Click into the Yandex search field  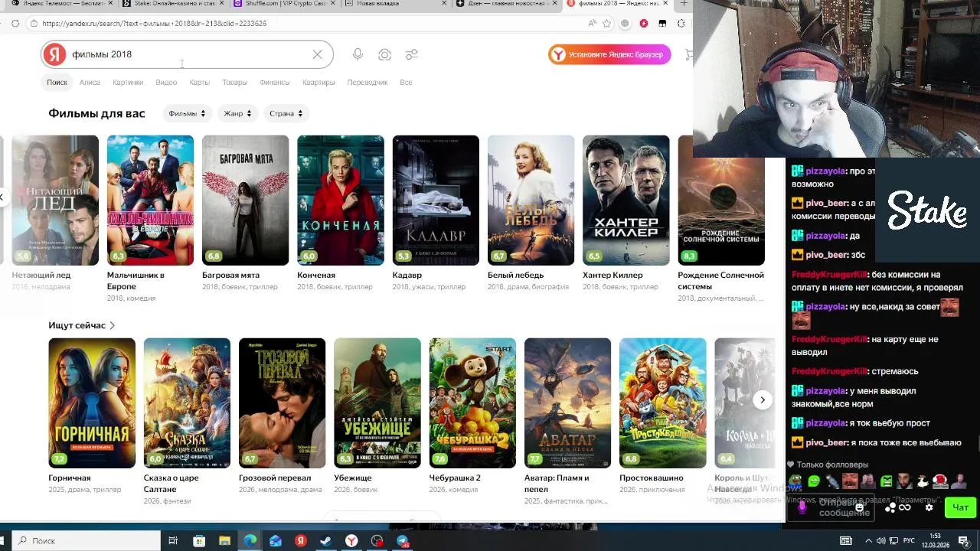[188, 54]
